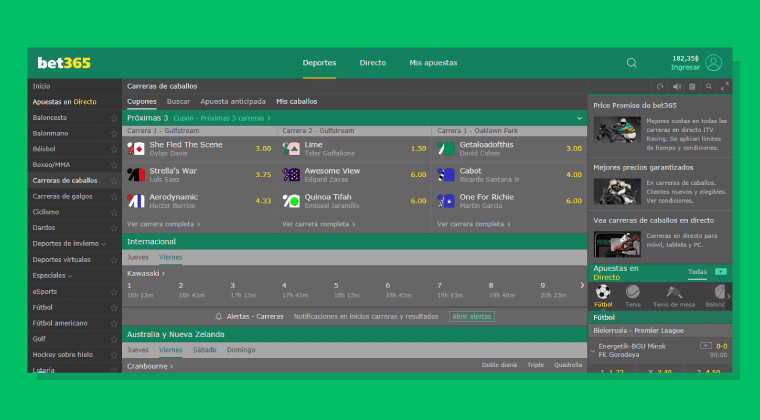The height and width of the screenshot is (420, 760).
Task: Toggle favorite star for Baloncesto
Action: coord(114,117)
